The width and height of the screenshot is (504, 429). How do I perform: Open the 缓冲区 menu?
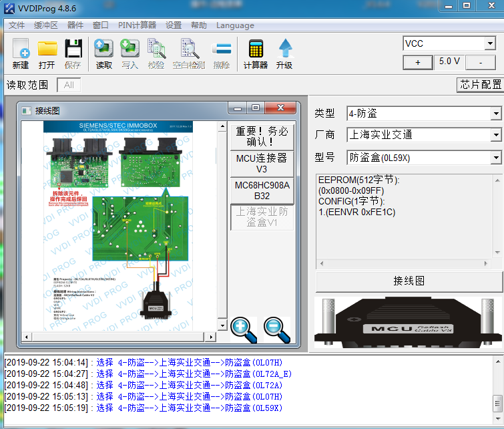(46, 25)
